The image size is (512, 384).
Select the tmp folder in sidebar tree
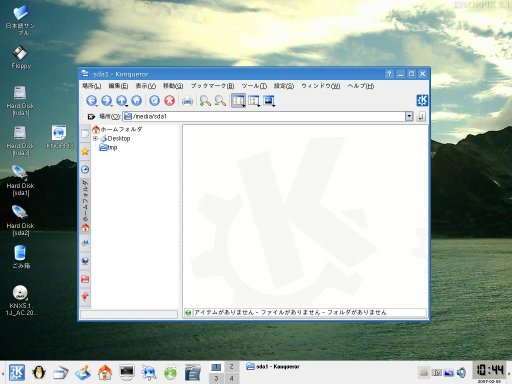[108, 147]
